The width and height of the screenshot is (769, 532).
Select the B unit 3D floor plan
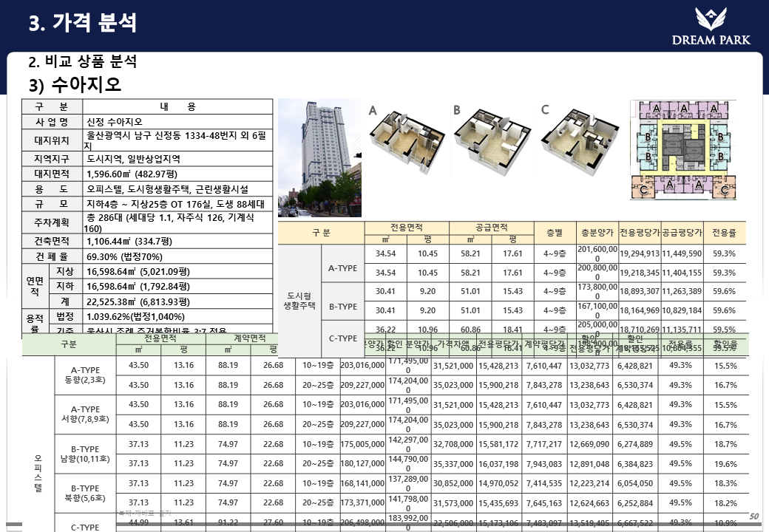pyautogui.click(x=492, y=140)
